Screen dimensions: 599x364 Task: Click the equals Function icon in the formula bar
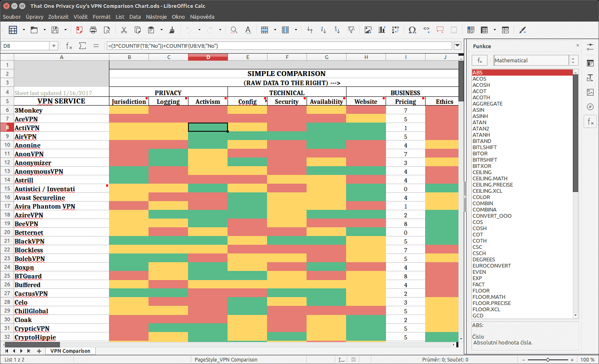96,46
